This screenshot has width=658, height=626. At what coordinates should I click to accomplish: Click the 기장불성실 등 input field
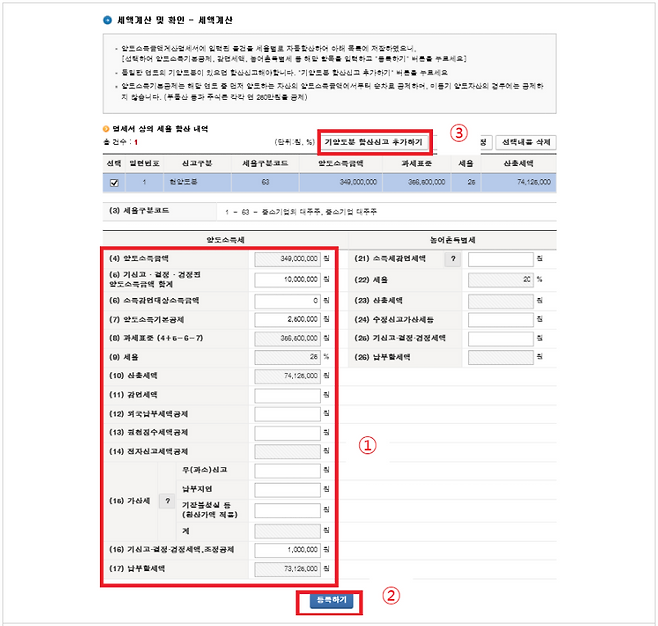286,510
